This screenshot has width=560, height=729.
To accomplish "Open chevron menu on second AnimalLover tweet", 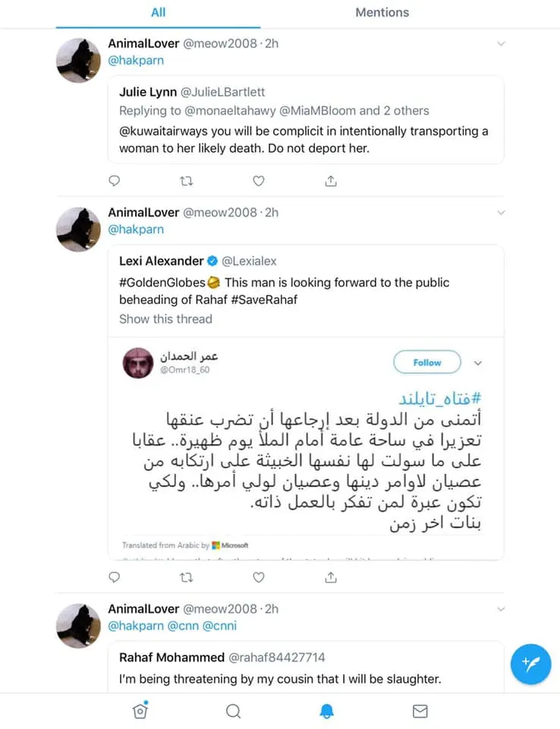I will pos(501,213).
